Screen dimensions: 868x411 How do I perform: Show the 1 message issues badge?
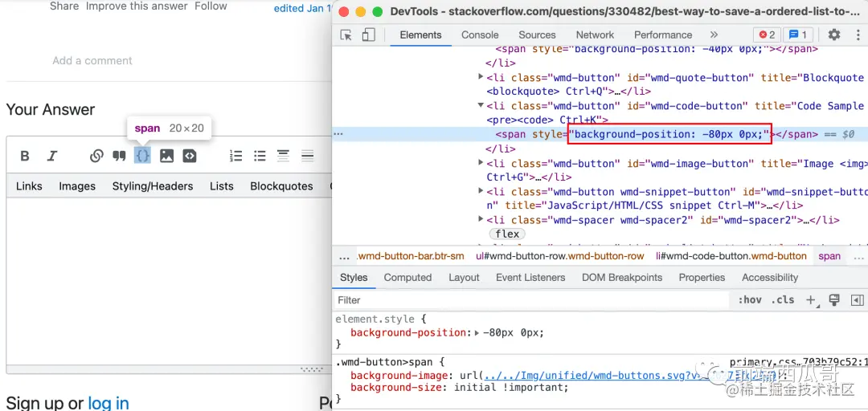[x=798, y=35]
